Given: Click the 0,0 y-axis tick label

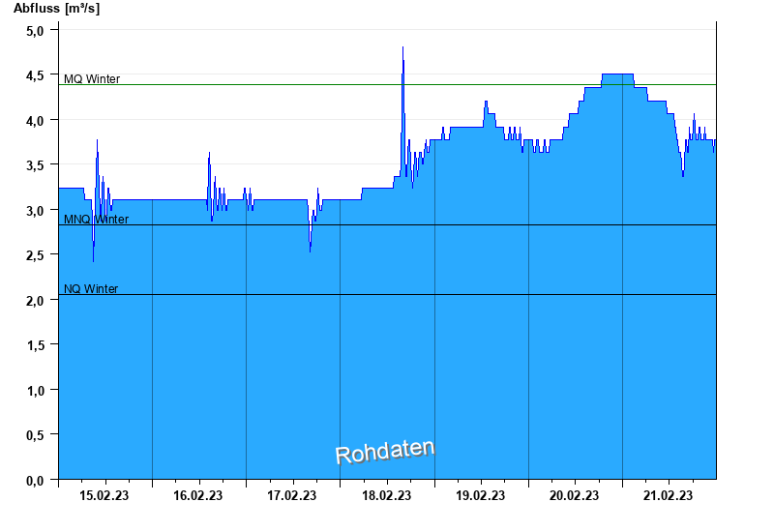Looking at the screenshot, I should (x=35, y=480).
